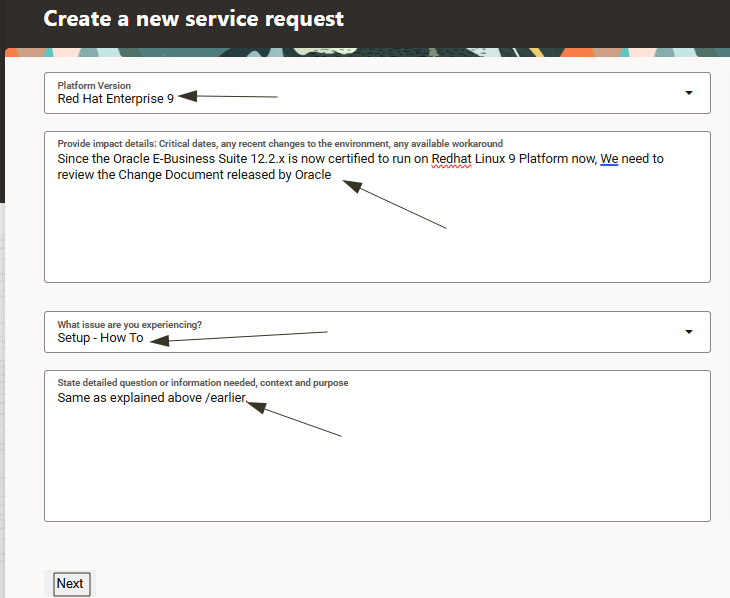Expand the 'What issue are you experiencing?' dropdown
Viewport: 730px width, 598px height.
(x=377, y=332)
